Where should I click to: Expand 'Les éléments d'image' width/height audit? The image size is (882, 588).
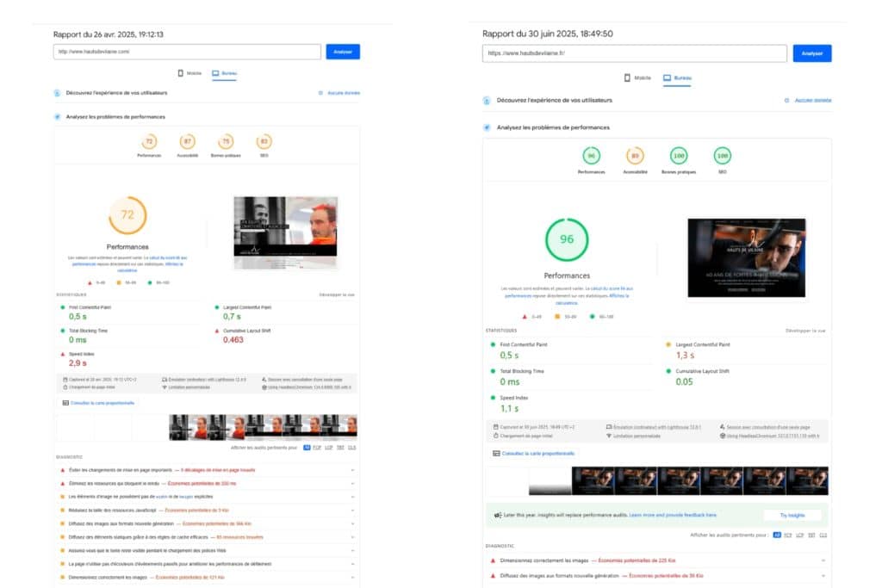(207, 497)
